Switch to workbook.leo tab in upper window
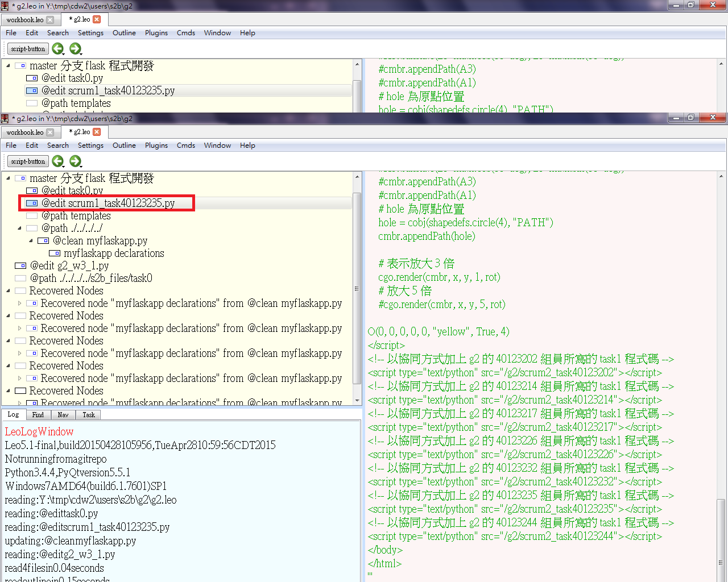The image size is (728, 582). (25, 20)
